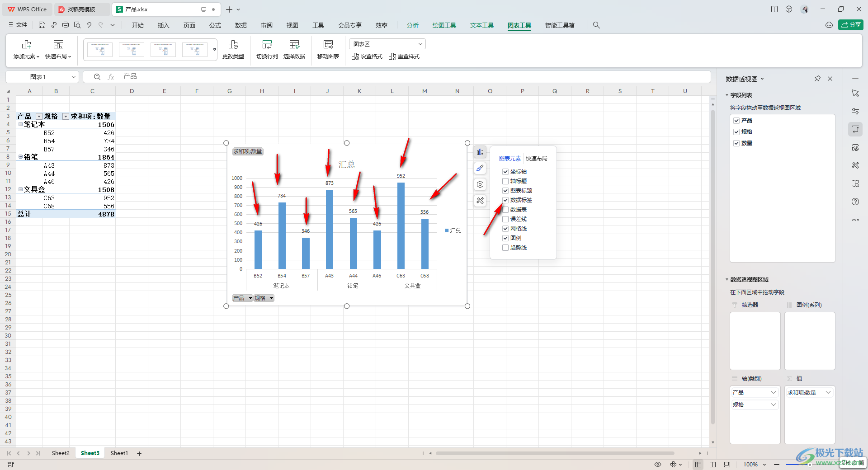This screenshot has width=868, height=470.
Task: Pin the PivotChart pane
Action: (817, 79)
